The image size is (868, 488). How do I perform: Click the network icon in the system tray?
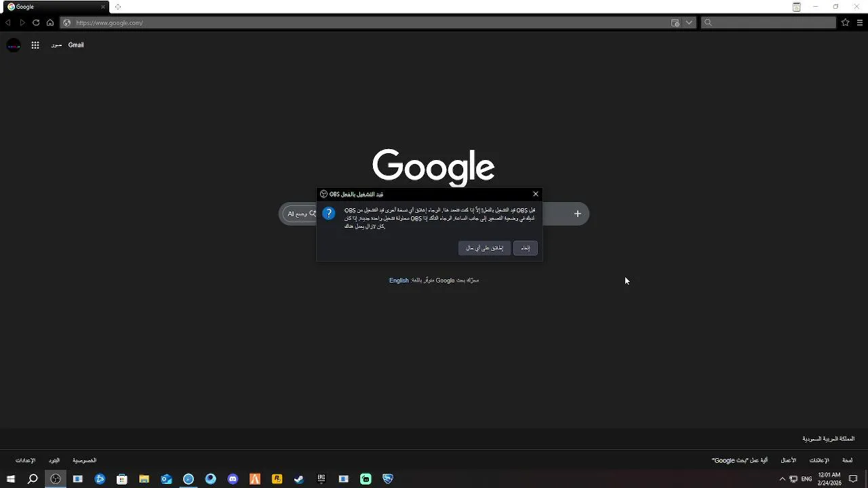tap(793, 479)
